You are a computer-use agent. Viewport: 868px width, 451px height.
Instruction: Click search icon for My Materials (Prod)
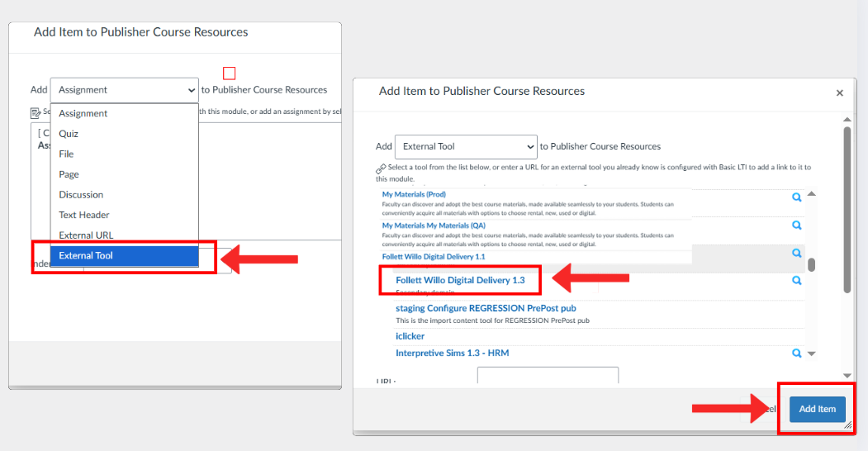tap(797, 197)
